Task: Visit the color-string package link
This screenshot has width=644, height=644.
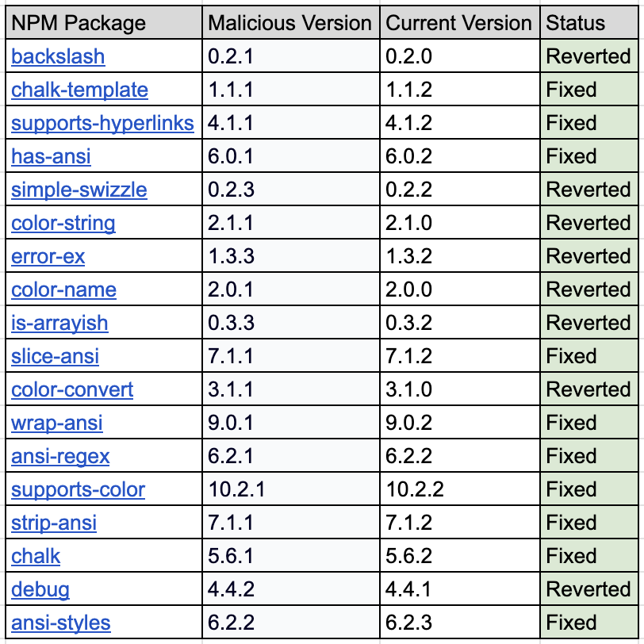Action: 63,223
